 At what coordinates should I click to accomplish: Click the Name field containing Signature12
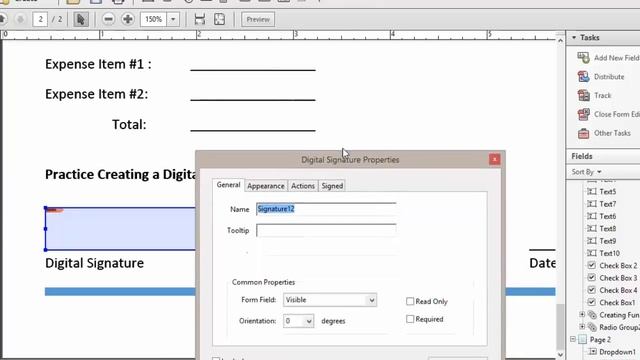(326, 209)
